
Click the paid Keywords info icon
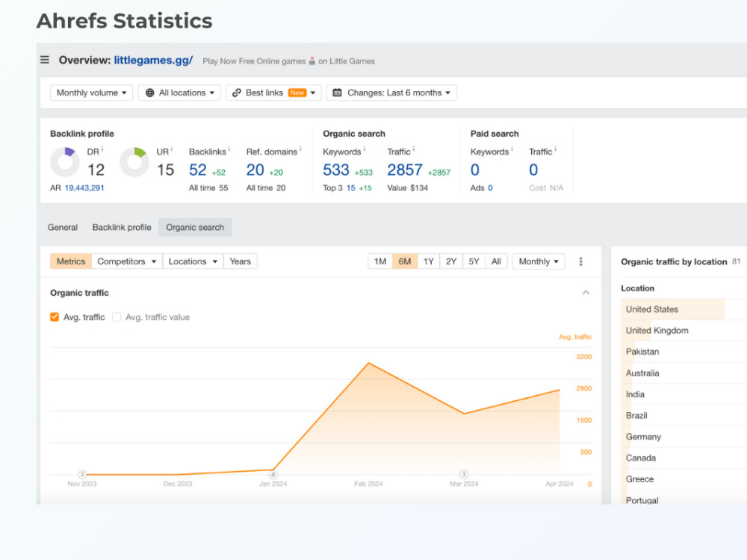click(512, 149)
